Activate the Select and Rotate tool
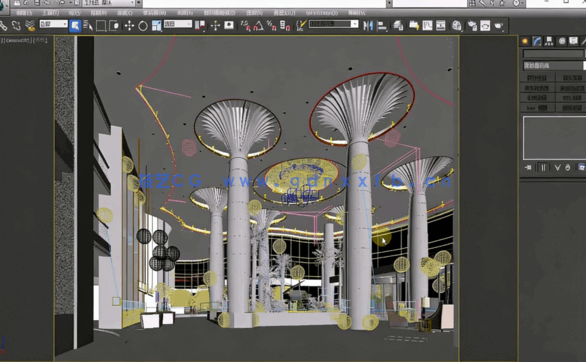Image resolution: width=586 pixels, height=362 pixels. (143, 25)
